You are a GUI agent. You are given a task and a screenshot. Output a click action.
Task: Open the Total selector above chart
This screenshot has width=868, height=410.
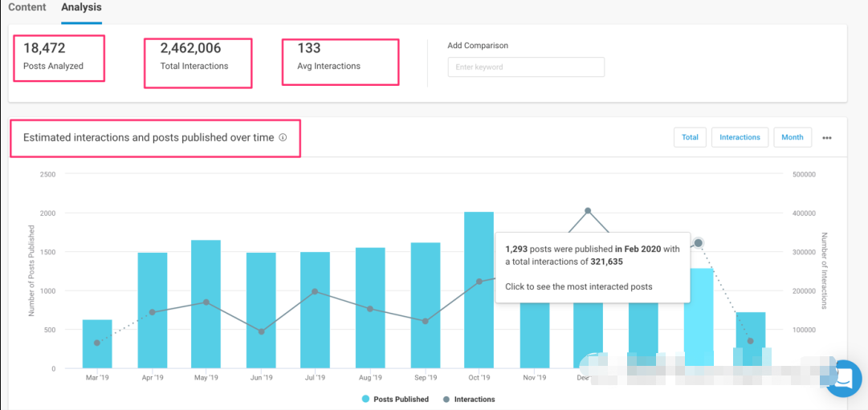[x=690, y=137]
